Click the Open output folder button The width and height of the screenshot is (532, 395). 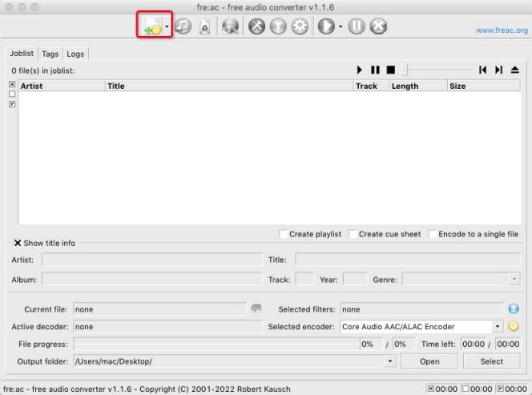[429, 361]
